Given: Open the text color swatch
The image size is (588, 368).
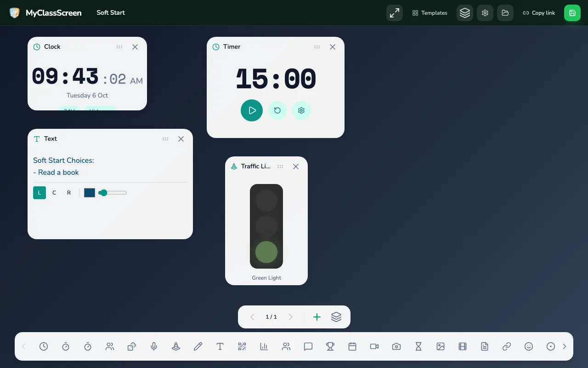Looking at the screenshot, I should (90, 193).
